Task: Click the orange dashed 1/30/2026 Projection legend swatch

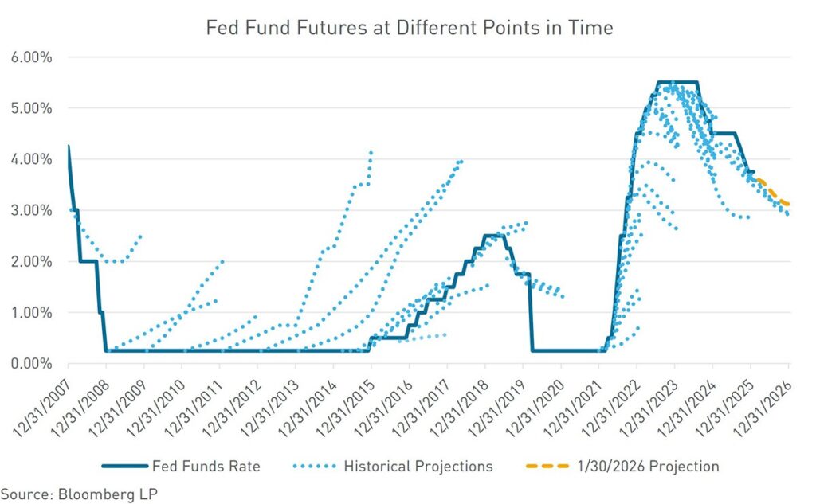Action: (547, 466)
